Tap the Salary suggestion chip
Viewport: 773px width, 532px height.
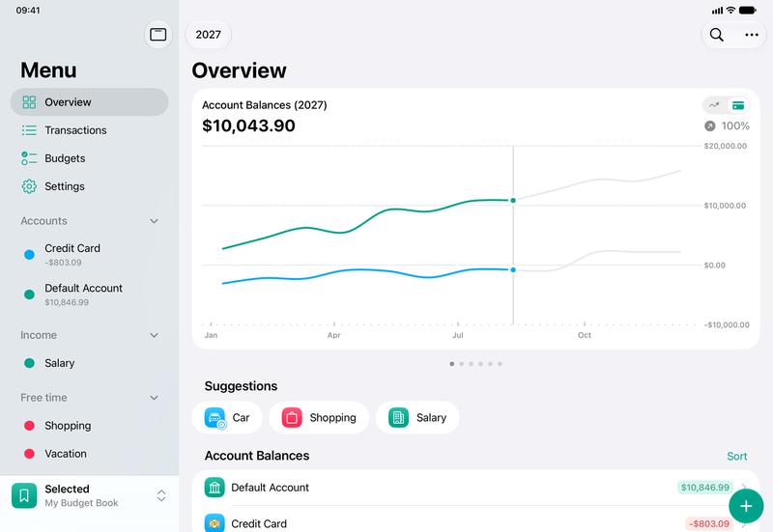417,418
